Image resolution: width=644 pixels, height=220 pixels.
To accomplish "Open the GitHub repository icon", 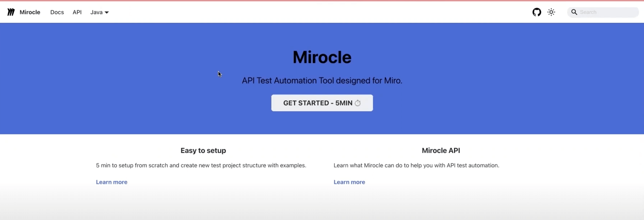I will tap(536, 12).
